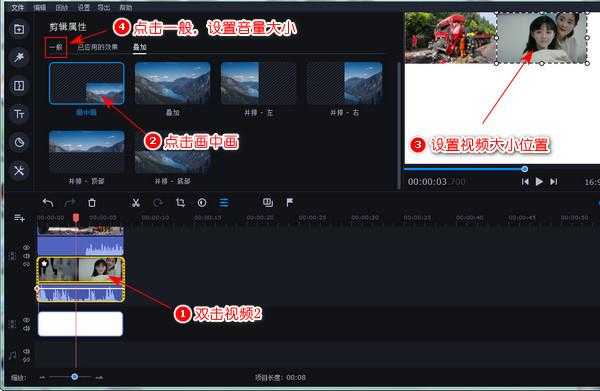
Task: Open the 16:9 aspect ratio dropdown
Action: click(592, 182)
